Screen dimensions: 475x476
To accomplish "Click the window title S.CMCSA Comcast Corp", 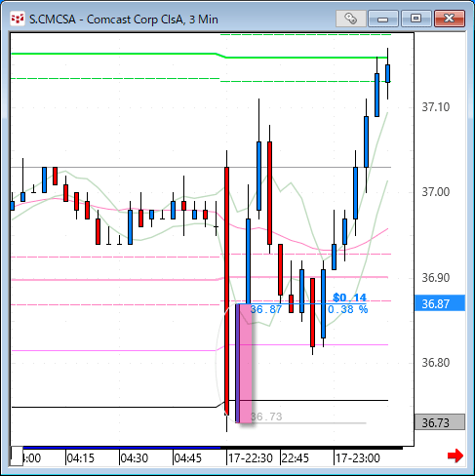I will (x=124, y=20).
